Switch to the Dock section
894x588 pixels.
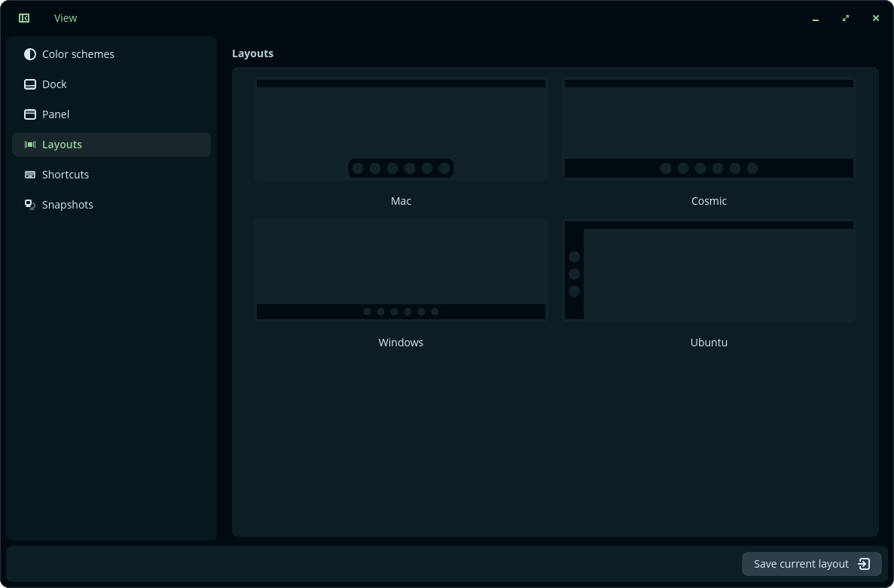click(x=111, y=84)
